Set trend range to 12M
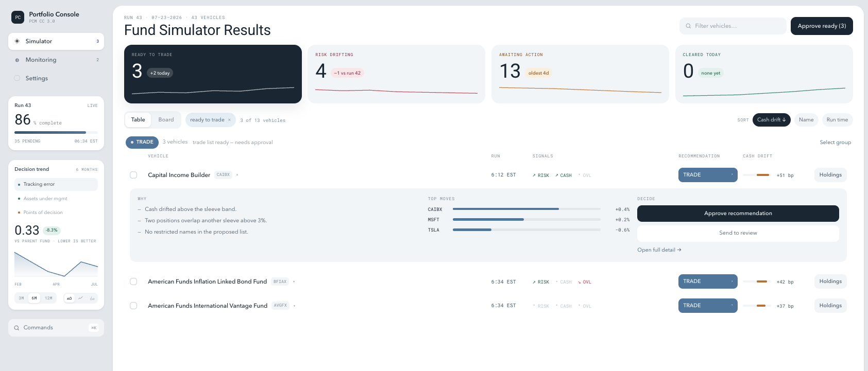The image size is (868, 371). 48,298
